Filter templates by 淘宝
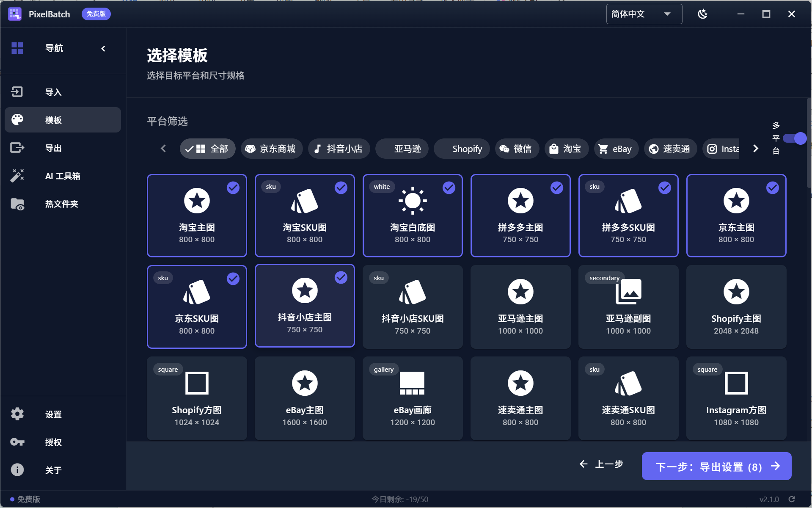812x508 pixels. click(567, 149)
